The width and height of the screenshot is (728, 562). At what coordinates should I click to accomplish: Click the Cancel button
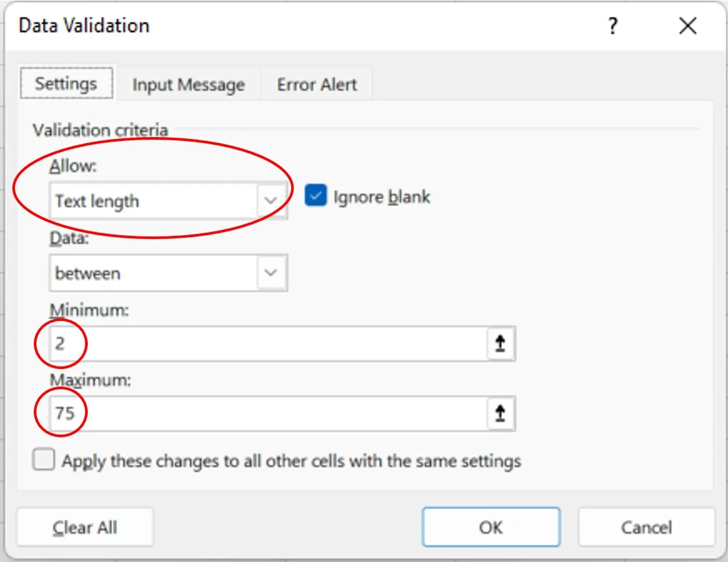click(646, 527)
